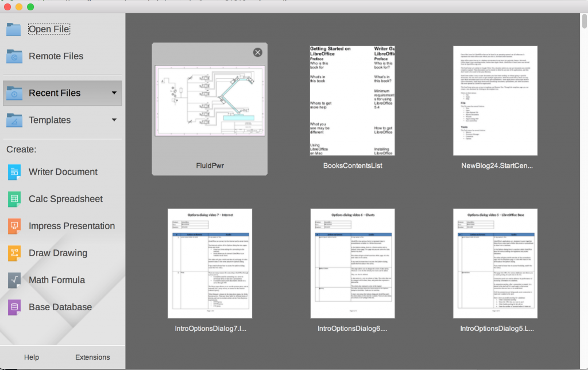Open the IntroOptionsDialog7 document thumbnail
The image size is (588, 370).
point(210,264)
